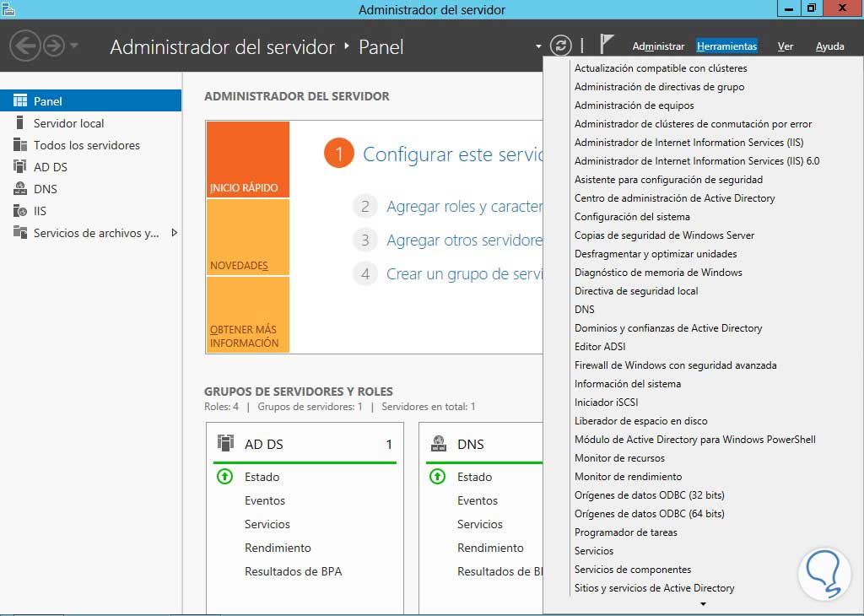The width and height of the screenshot is (864, 616).
Task: Select OBTENER MÁS INFORMACIÓN tile
Action: (x=247, y=315)
